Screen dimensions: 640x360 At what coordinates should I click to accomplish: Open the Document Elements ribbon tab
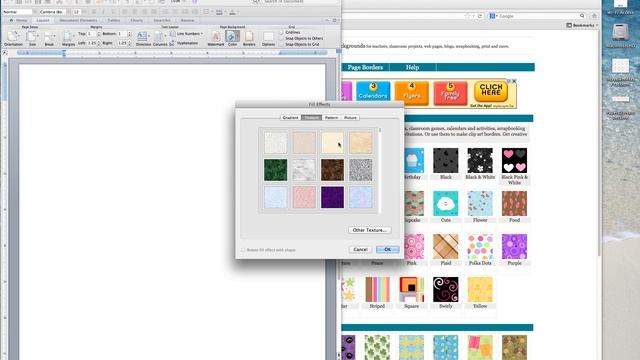coord(78,20)
